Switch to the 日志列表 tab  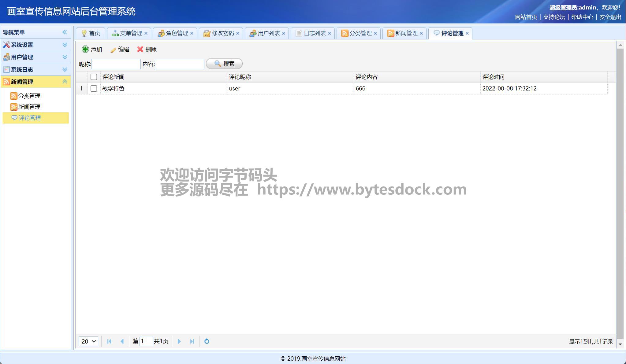[x=315, y=33]
